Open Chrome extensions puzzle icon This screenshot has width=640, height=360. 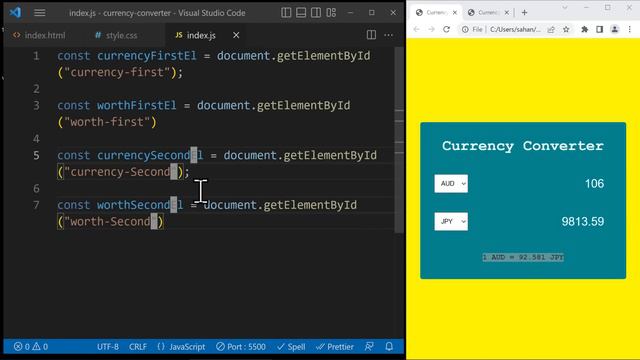[x=584, y=29]
